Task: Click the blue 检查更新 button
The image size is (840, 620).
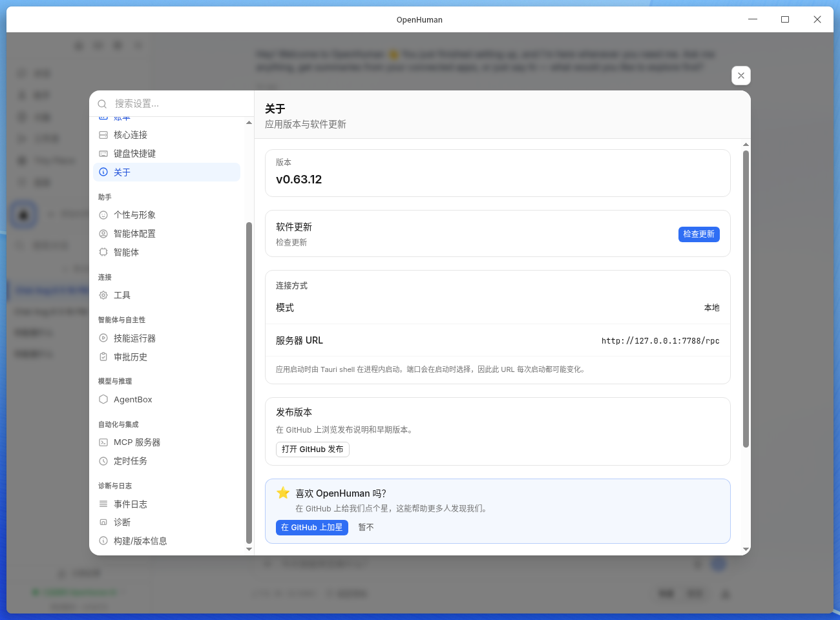Action: [x=699, y=234]
